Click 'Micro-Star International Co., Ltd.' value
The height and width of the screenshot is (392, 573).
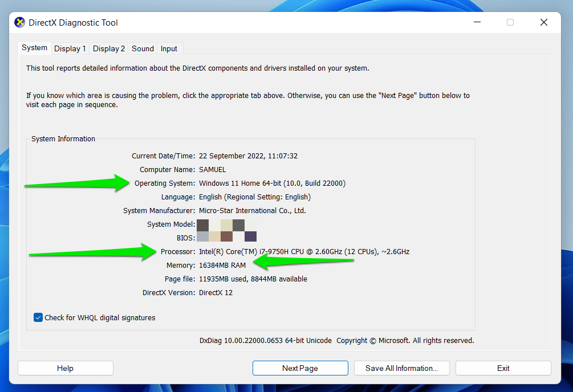point(253,211)
